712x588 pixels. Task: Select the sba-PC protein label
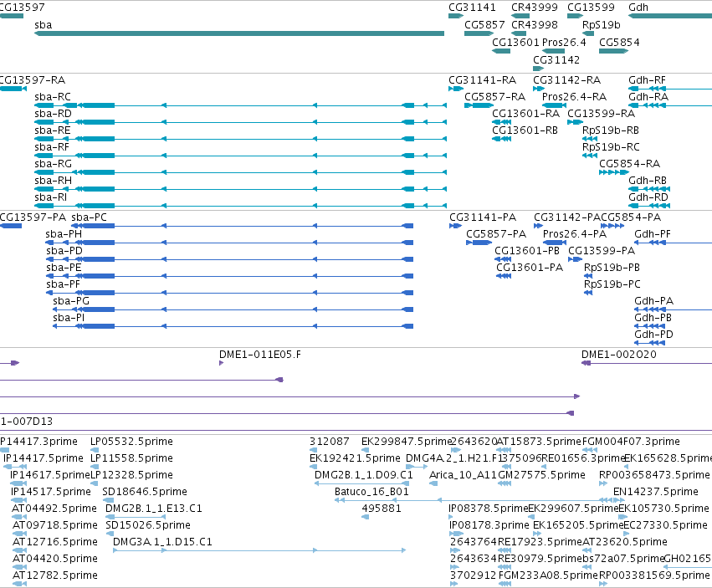click(89, 217)
